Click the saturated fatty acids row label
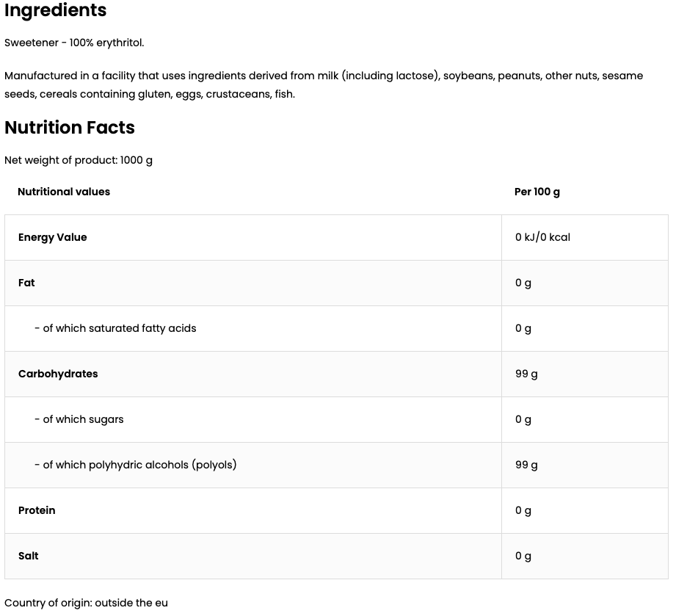 115,328
